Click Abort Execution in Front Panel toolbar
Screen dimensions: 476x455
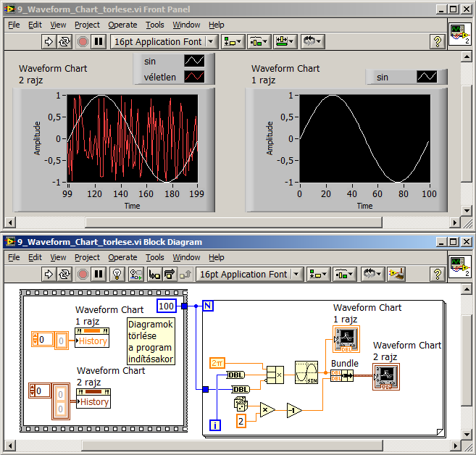tap(83, 41)
